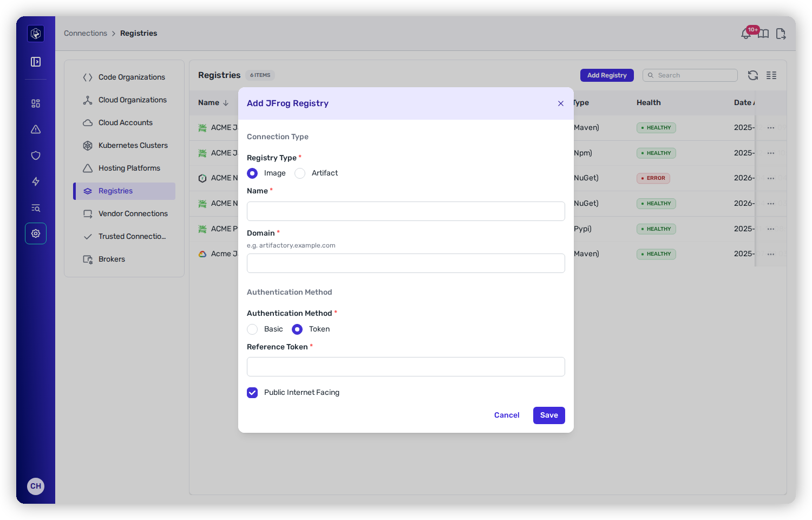Open the notifications bell with 10+ badge
The image size is (812, 520).
(746, 34)
